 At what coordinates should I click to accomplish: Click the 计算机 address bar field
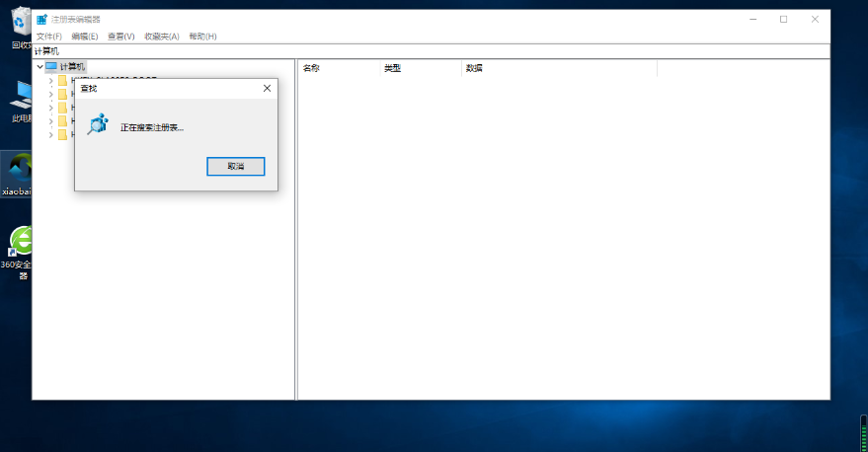(395, 50)
